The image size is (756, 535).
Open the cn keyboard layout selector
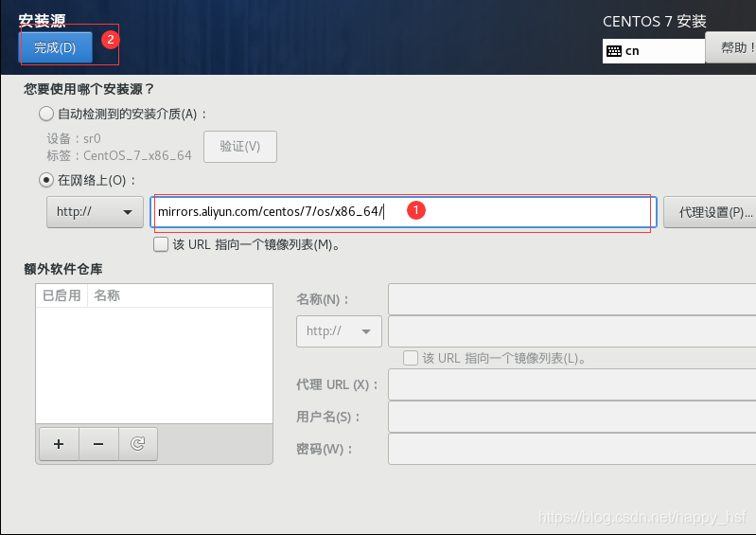point(653,50)
